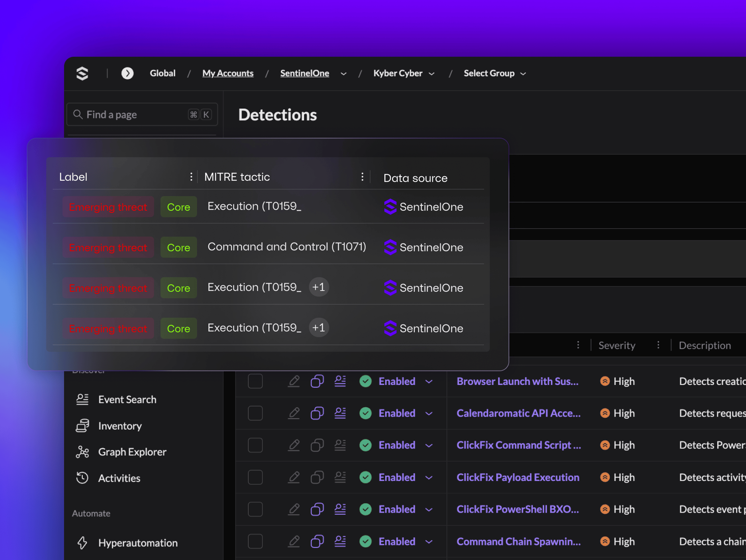Select checkbox for ClickFix Payload Execution row

[255, 477]
